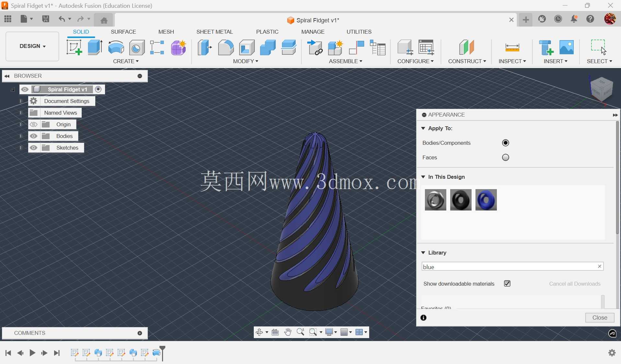Uncheck Show downloadable materials checkbox
Viewport: 621px width, 364px height.
pyautogui.click(x=507, y=284)
